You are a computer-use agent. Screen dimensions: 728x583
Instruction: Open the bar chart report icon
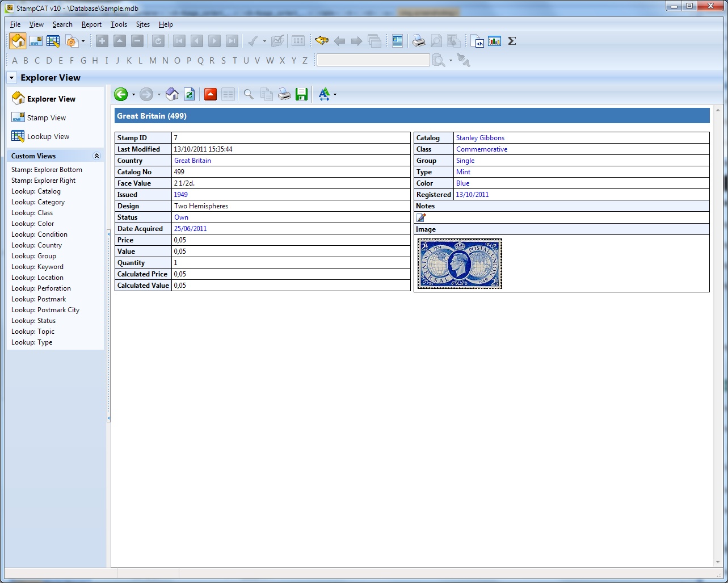point(495,41)
